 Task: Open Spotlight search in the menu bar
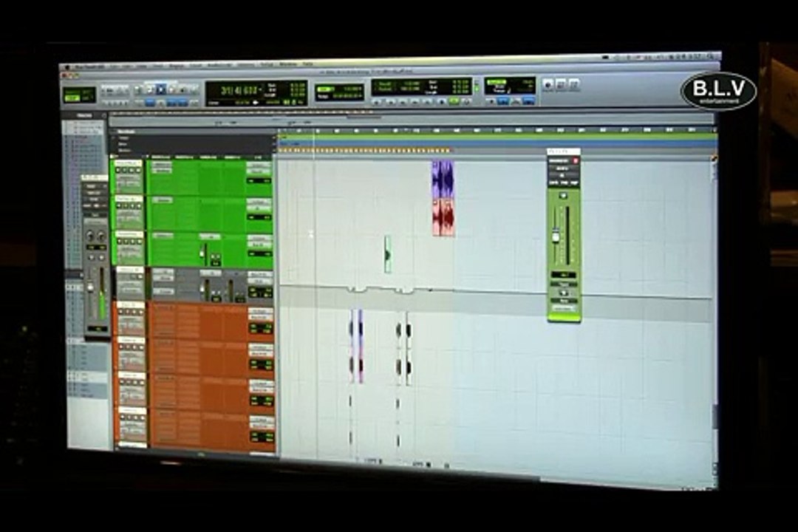tap(712, 56)
